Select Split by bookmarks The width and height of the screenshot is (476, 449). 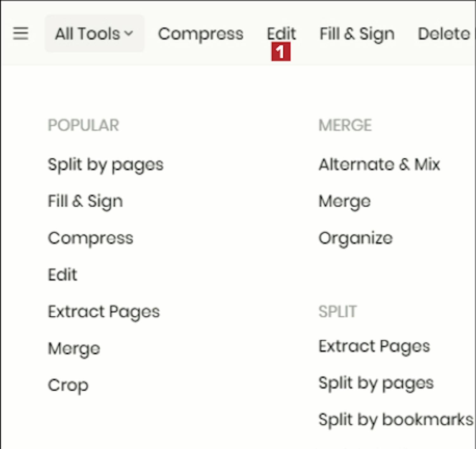[x=396, y=419]
